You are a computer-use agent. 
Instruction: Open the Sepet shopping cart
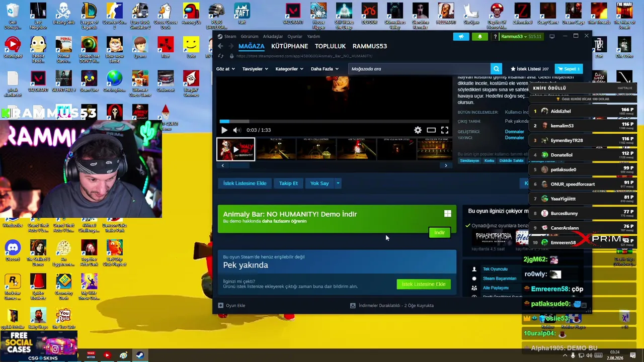coord(569,69)
